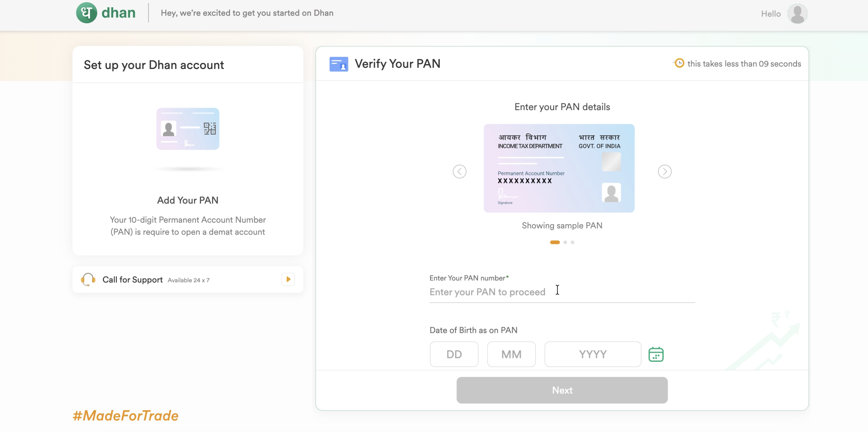Click the Verify Your PAN card icon
Viewport: 868px width, 432px height.
point(339,64)
